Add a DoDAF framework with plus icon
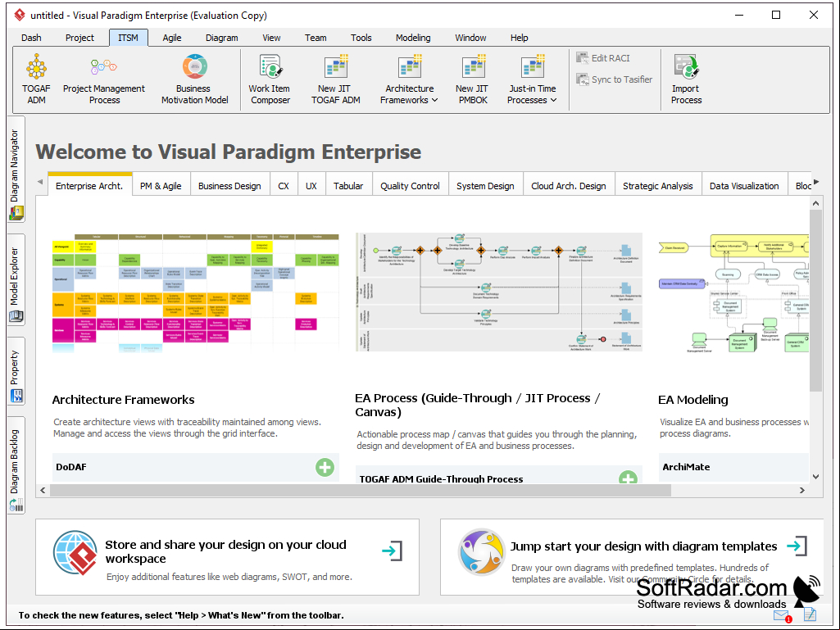 (x=325, y=467)
